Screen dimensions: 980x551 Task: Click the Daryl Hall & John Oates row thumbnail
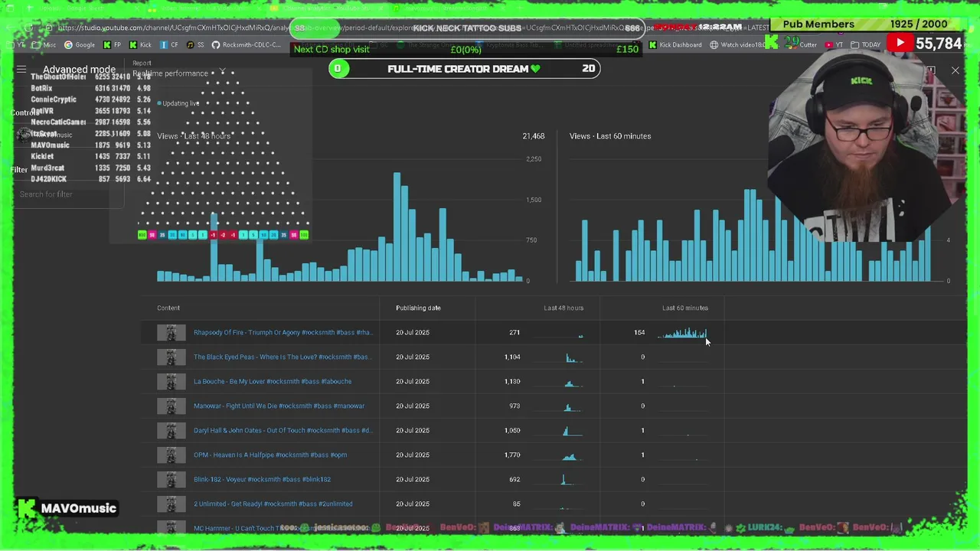click(x=171, y=430)
